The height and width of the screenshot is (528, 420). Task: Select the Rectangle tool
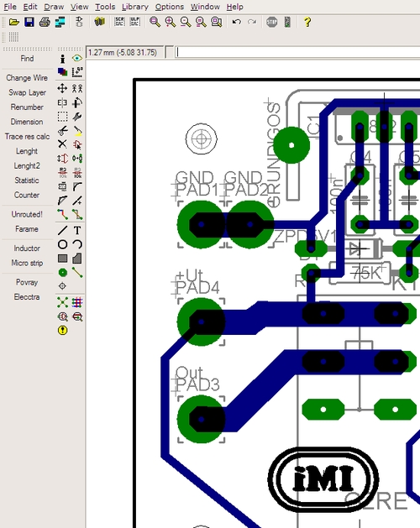tap(62, 259)
